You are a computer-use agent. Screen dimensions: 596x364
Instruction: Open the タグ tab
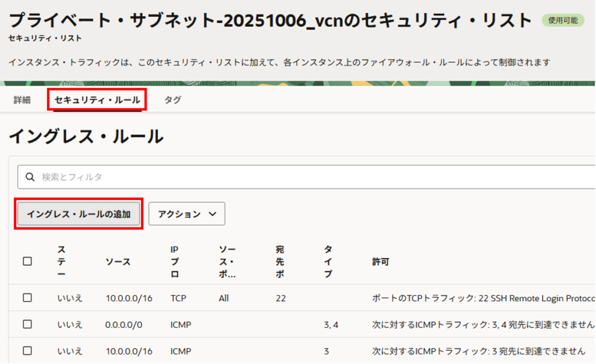(x=172, y=100)
